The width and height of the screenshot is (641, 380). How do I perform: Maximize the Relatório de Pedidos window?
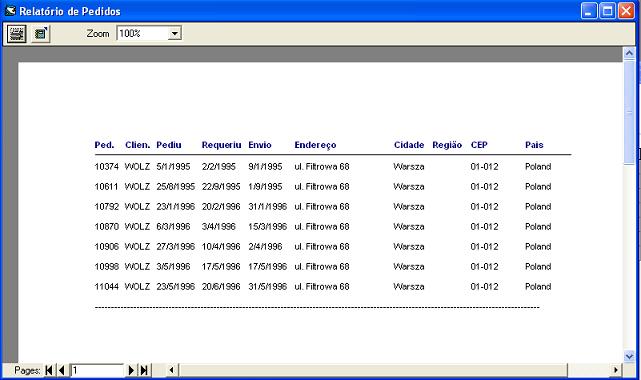point(607,11)
